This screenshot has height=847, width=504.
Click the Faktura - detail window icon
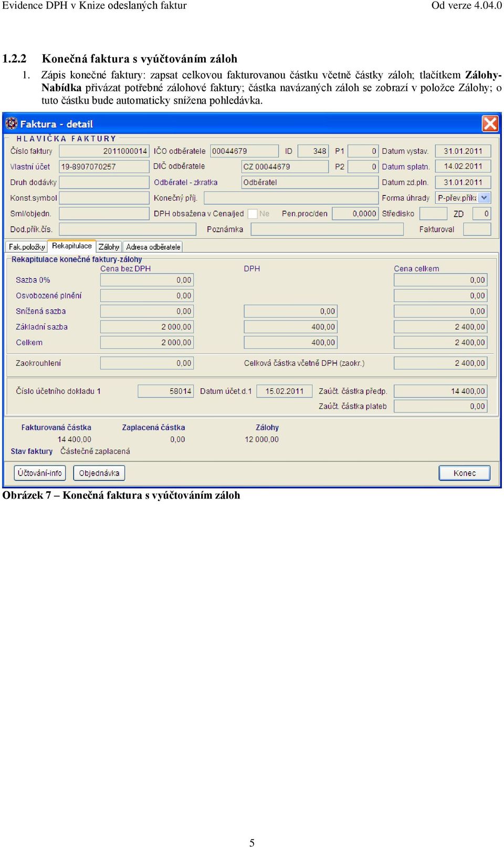[11, 124]
